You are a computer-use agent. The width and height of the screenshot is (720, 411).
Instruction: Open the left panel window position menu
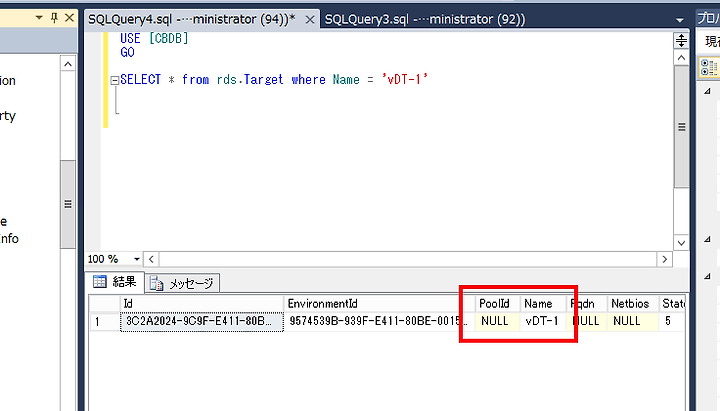point(39,18)
